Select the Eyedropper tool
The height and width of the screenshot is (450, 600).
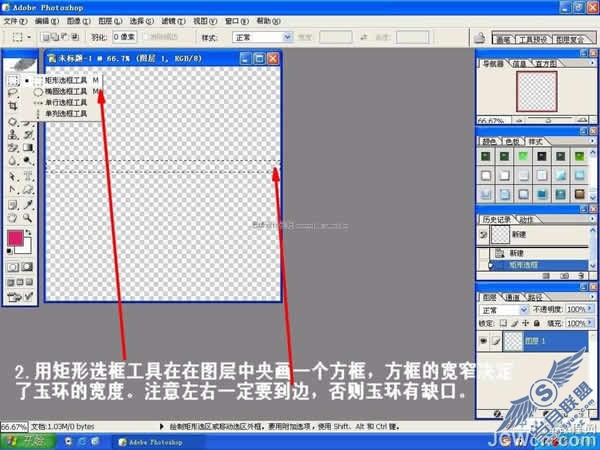(28, 205)
